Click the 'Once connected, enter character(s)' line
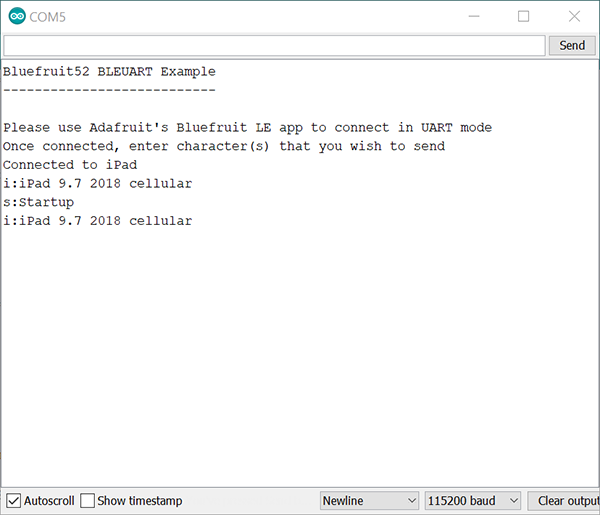The image size is (600, 515). tap(224, 146)
